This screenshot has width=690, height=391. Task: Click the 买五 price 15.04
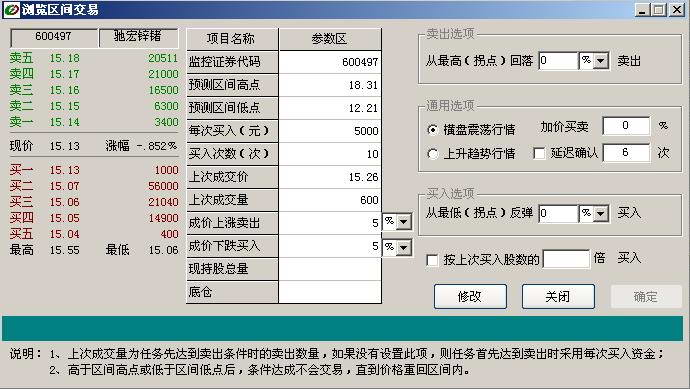(65, 234)
